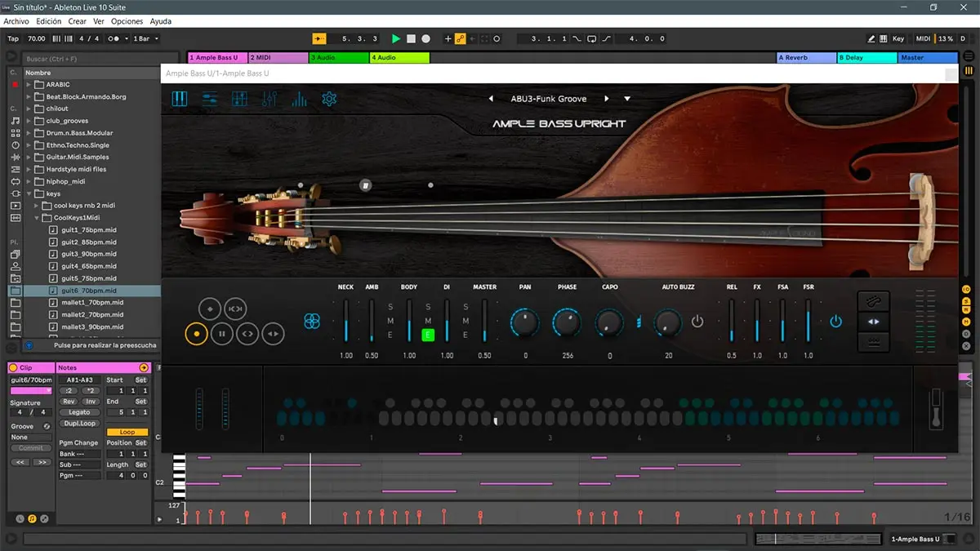Click the Dupl.Loop button
The image size is (980, 551).
click(79, 424)
